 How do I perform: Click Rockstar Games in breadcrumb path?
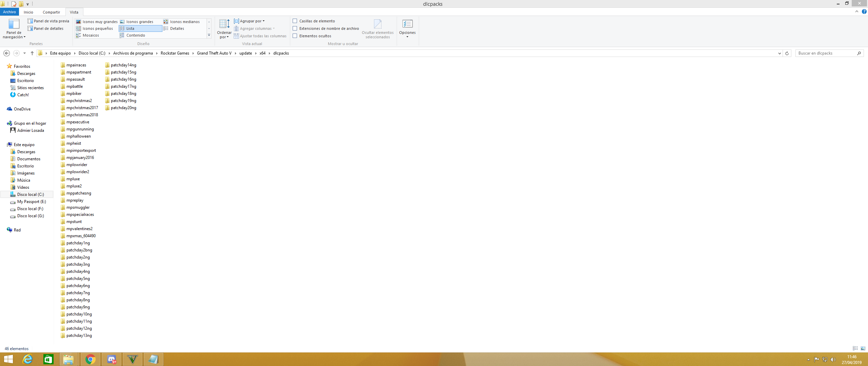pyautogui.click(x=175, y=53)
